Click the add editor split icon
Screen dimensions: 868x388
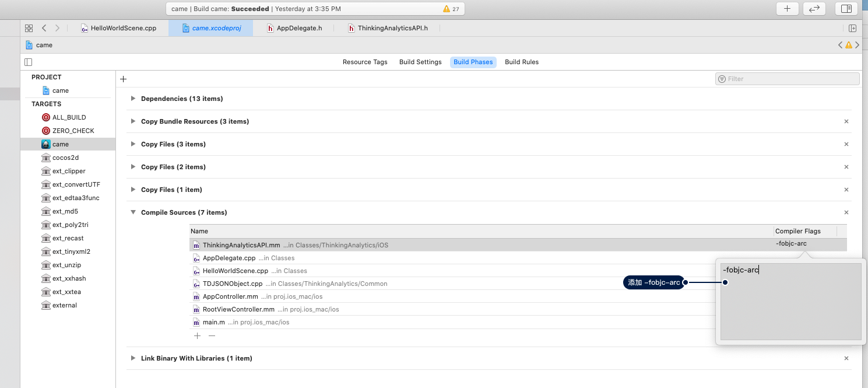point(852,28)
